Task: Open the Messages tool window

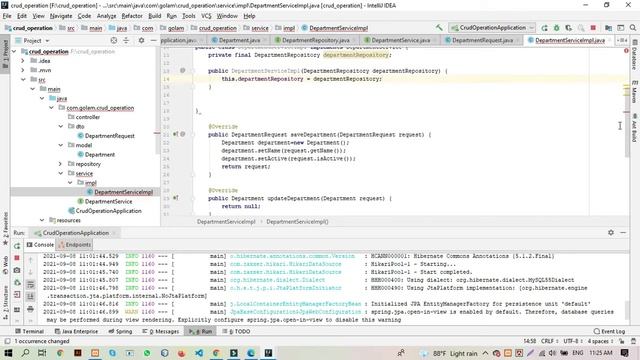Action: [x=160, y=331]
